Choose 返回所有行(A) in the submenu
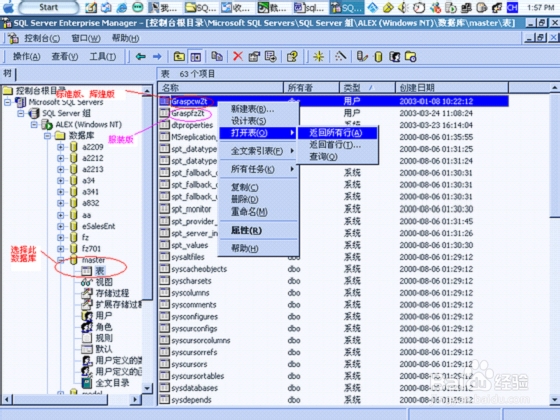Image resolution: width=560 pixels, height=420 pixels. tap(338, 133)
